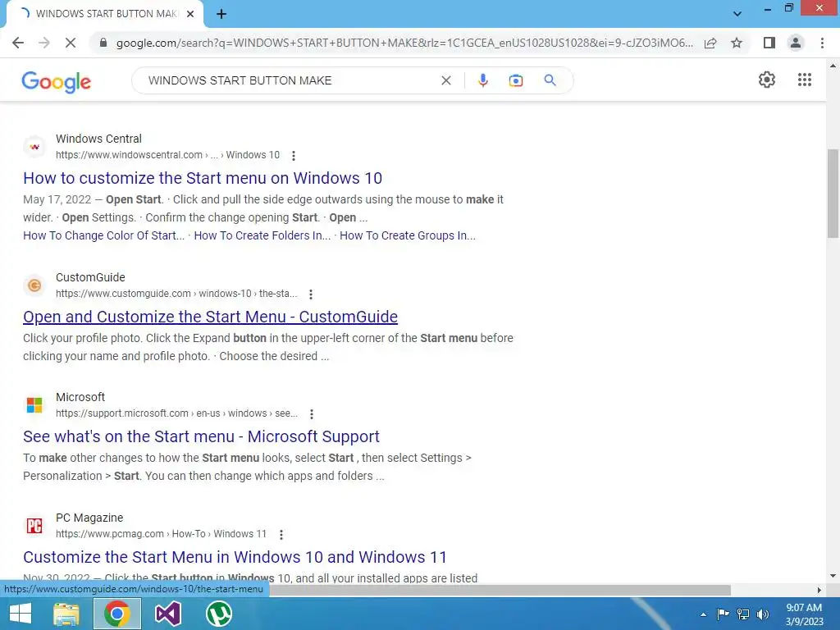Click the URL address bar
This screenshot has width=840, height=630.
404,43
